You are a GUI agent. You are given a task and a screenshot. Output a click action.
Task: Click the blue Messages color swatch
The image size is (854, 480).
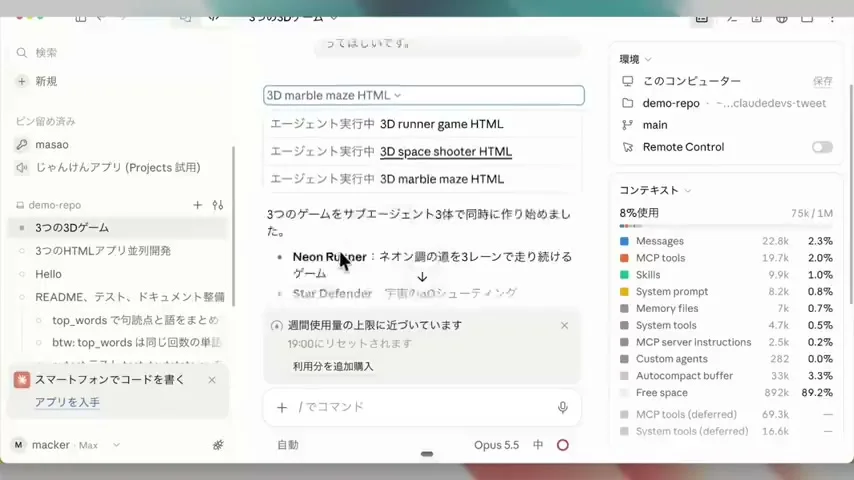[x=624, y=241]
